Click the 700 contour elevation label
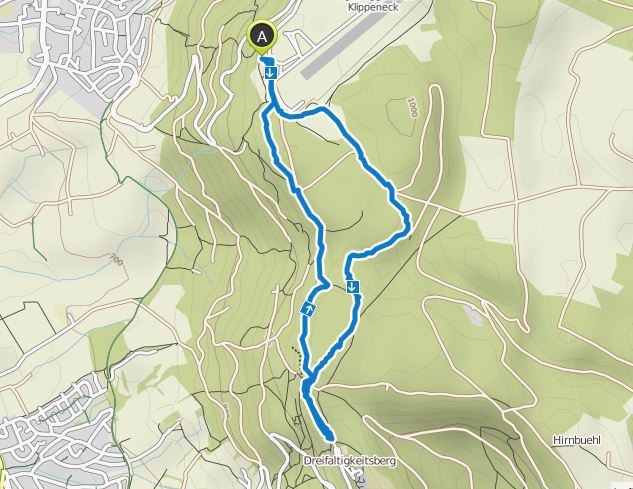Viewport: 633px width, 489px height. [115, 260]
